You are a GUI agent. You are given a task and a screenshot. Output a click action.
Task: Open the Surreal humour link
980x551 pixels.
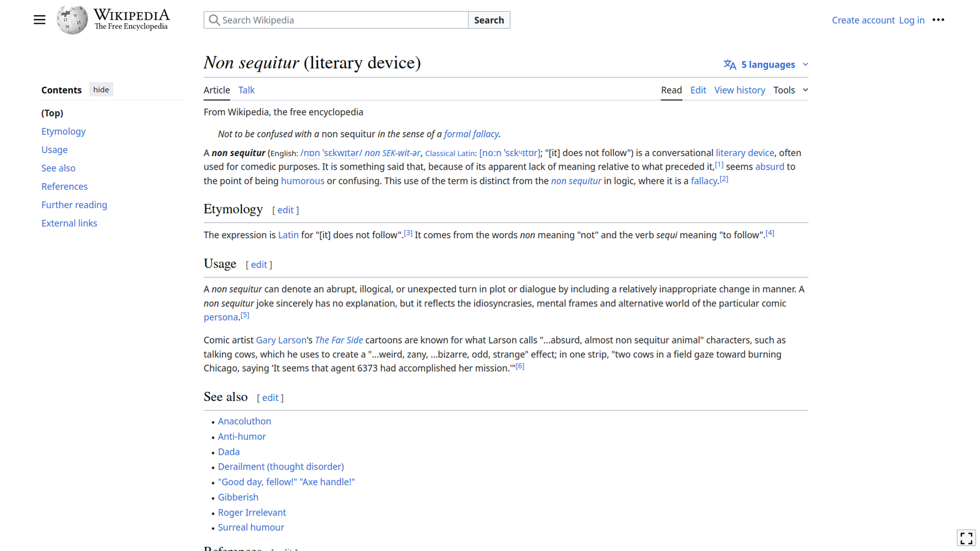pyautogui.click(x=251, y=527)
